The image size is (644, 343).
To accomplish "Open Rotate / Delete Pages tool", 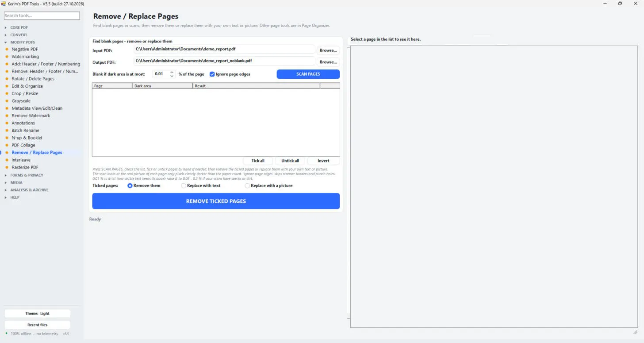I will 33,79.
